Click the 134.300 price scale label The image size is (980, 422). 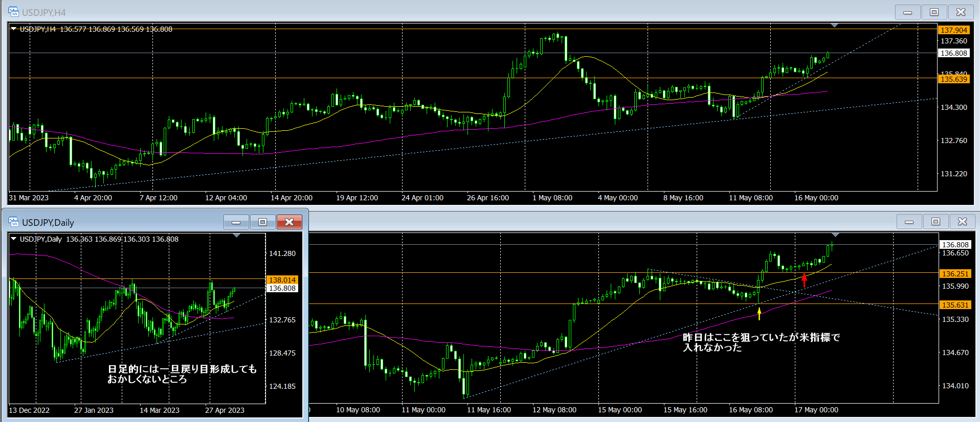coord(954,107)
